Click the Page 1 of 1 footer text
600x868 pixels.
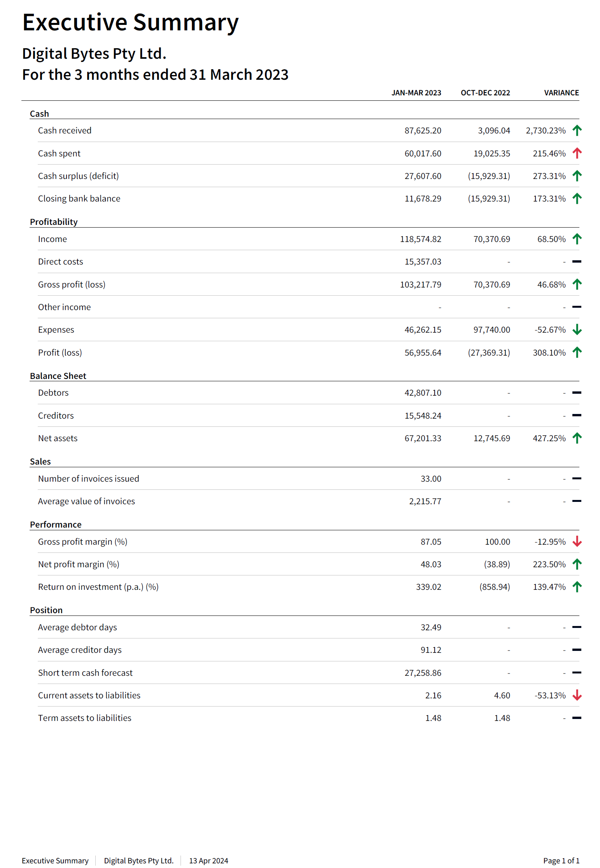tap(561, 861)
